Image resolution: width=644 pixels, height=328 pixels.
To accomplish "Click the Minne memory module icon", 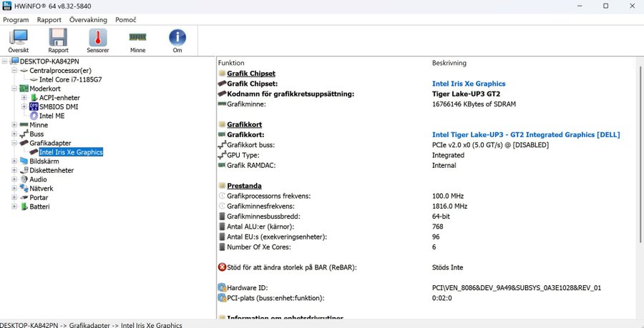I will click(x=137, y=40).
